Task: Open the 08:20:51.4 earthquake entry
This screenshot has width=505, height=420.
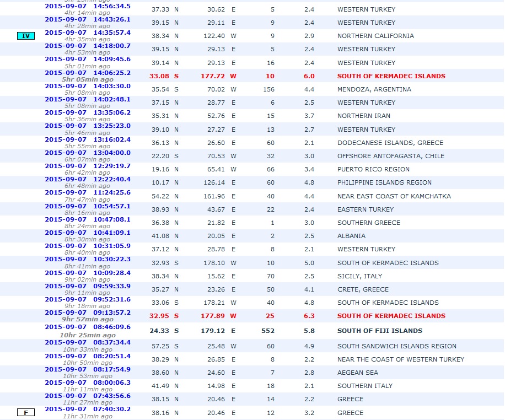Action: click(88, 356)
